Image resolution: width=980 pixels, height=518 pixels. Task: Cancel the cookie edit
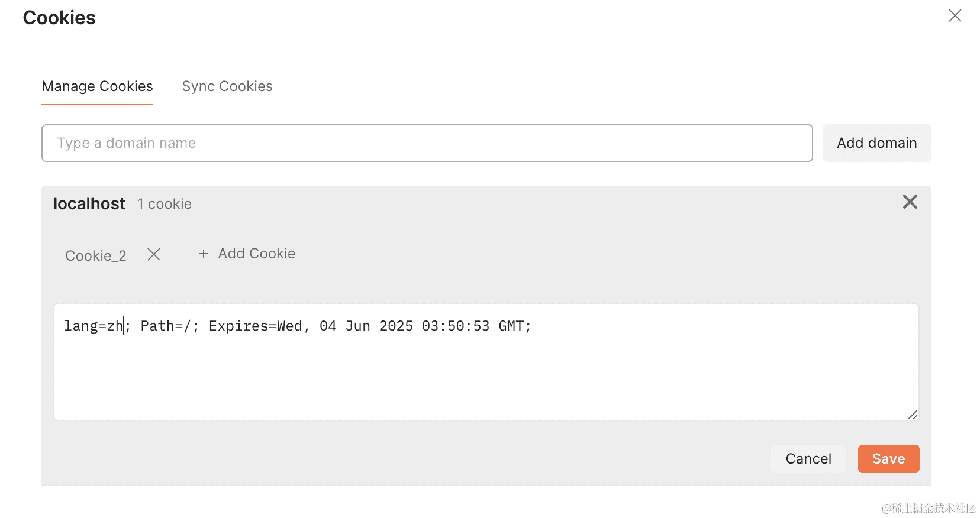808,459
